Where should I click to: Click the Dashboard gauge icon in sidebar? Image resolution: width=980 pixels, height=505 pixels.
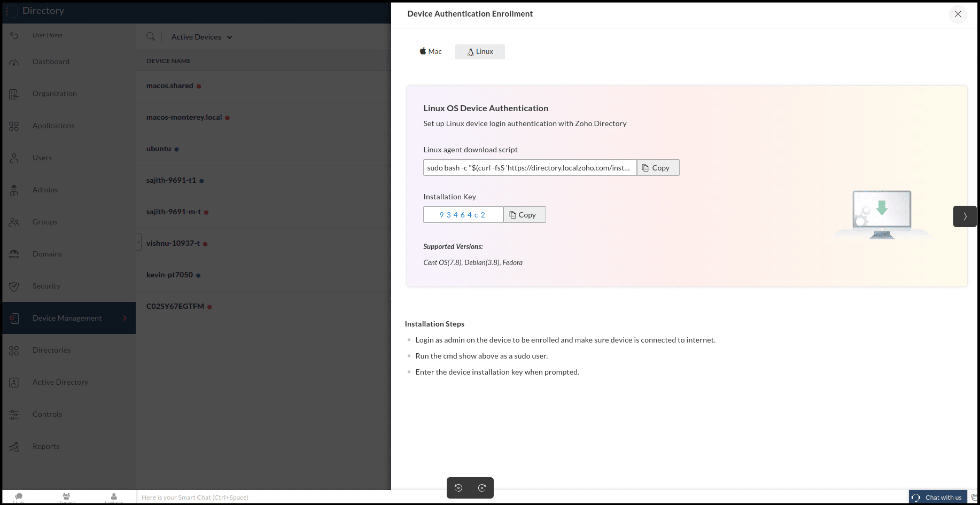[x=14, y=62]
